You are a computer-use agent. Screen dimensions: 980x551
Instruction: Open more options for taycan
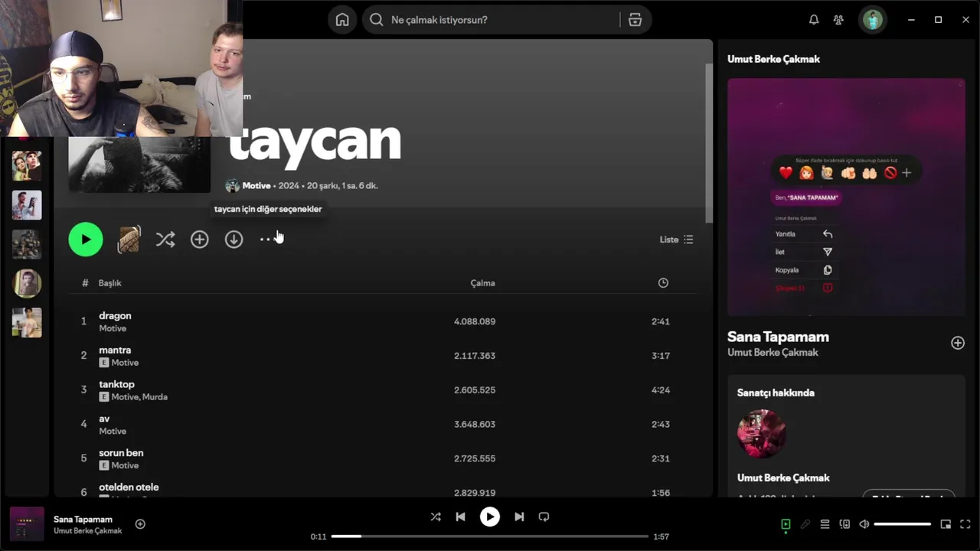[265, 240]
